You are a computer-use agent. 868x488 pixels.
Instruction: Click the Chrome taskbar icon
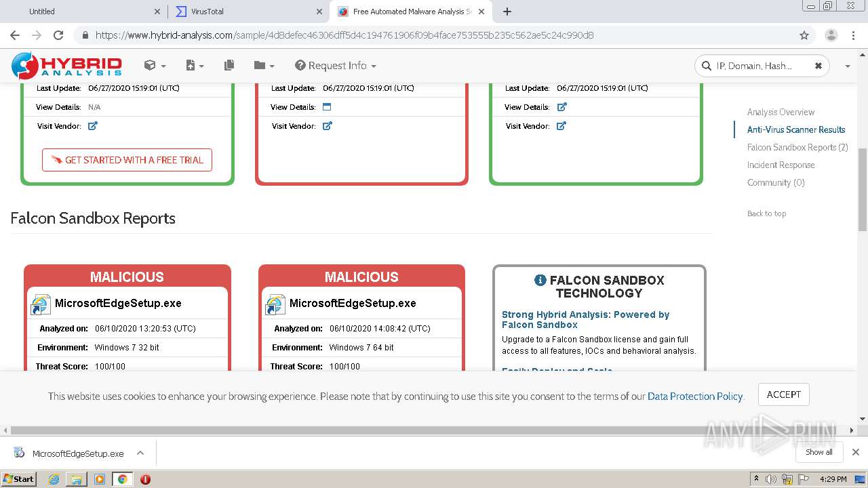tap(122, 479)
